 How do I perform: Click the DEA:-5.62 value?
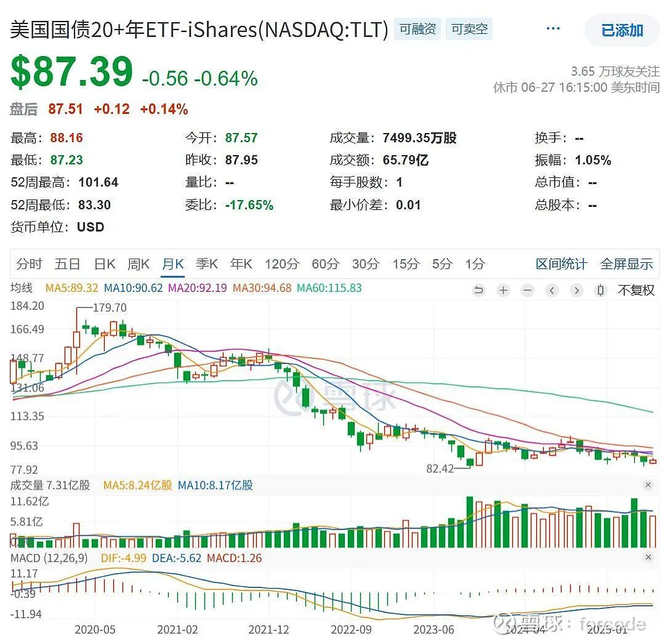coord(177,558)
